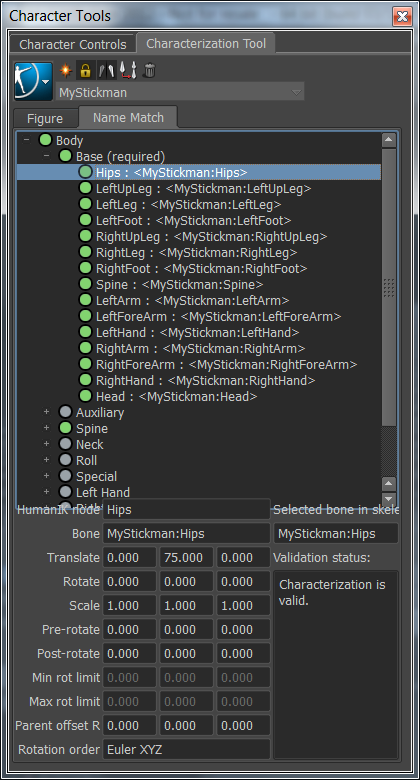Open the HumanIK character menu button
This screenshot has height=780, width=420.
tap(33, 81)
